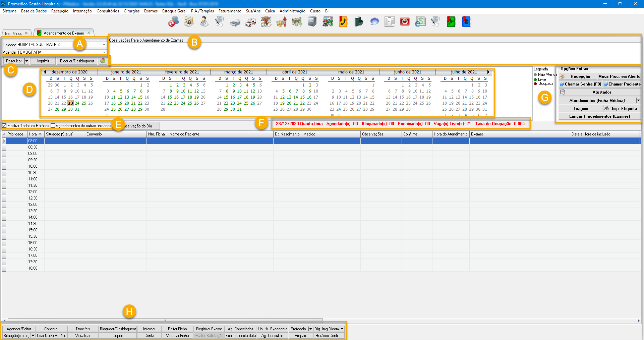Click Lançar Procedimentos (Exames) button

click(x=599, y=116)
